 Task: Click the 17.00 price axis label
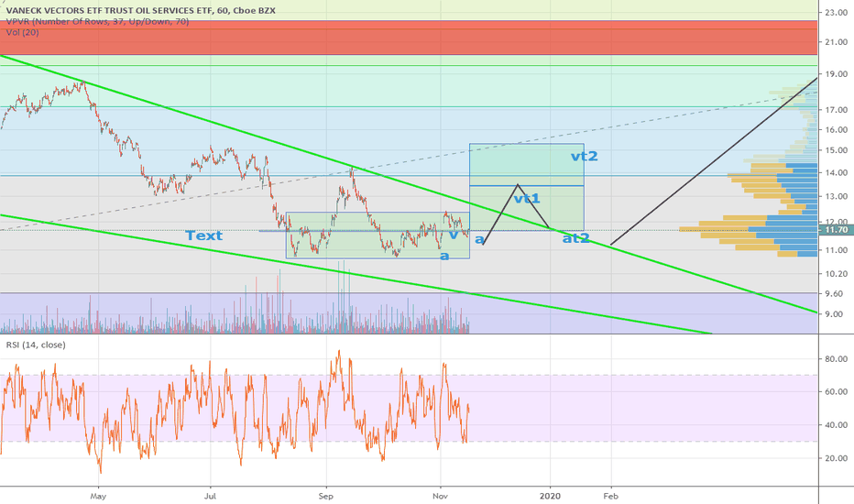[x=836, y=110]
